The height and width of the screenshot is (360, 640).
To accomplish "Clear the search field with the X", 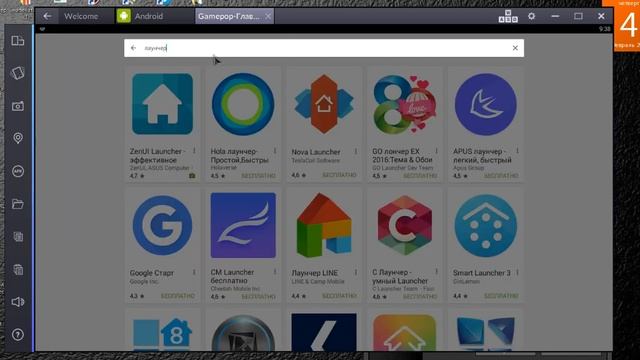I will pyautogui.click(x=515, y=48).
